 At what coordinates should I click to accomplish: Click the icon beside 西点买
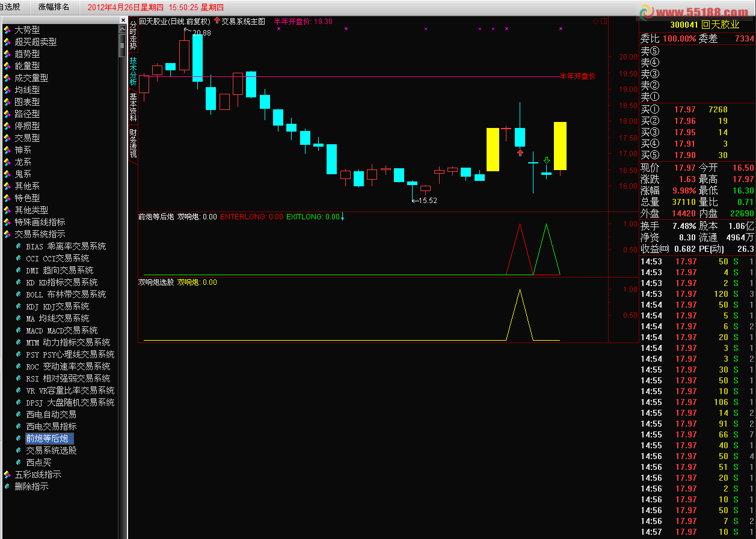click(x=19, y=463)
